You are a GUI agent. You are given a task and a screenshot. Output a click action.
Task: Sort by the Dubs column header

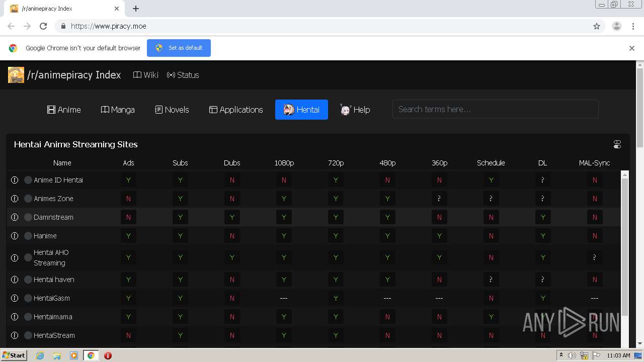pos(232,163)
